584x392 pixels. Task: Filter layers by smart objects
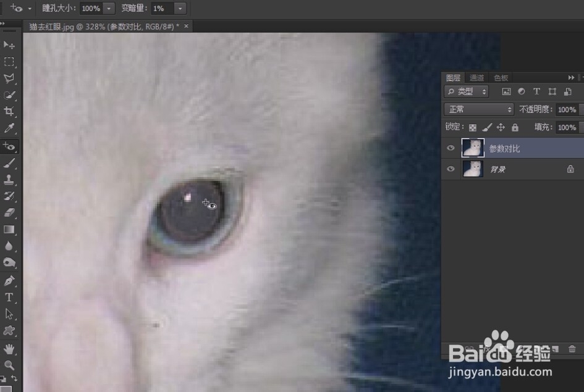coord(567,92)
